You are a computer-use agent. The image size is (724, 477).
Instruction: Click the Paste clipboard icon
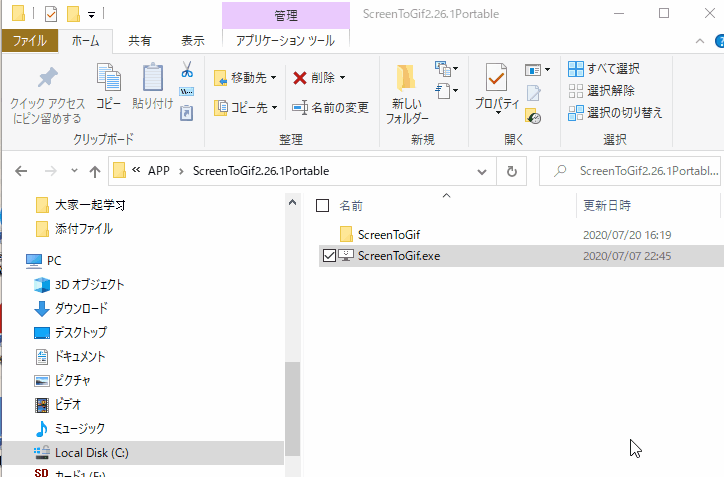pyautogui.click(x=153, y=77)
